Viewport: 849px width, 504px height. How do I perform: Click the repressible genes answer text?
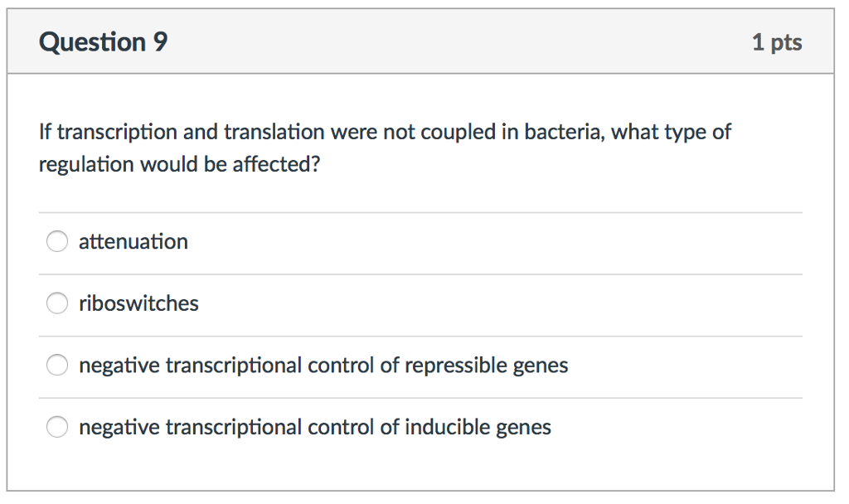(x=323, y=365)
